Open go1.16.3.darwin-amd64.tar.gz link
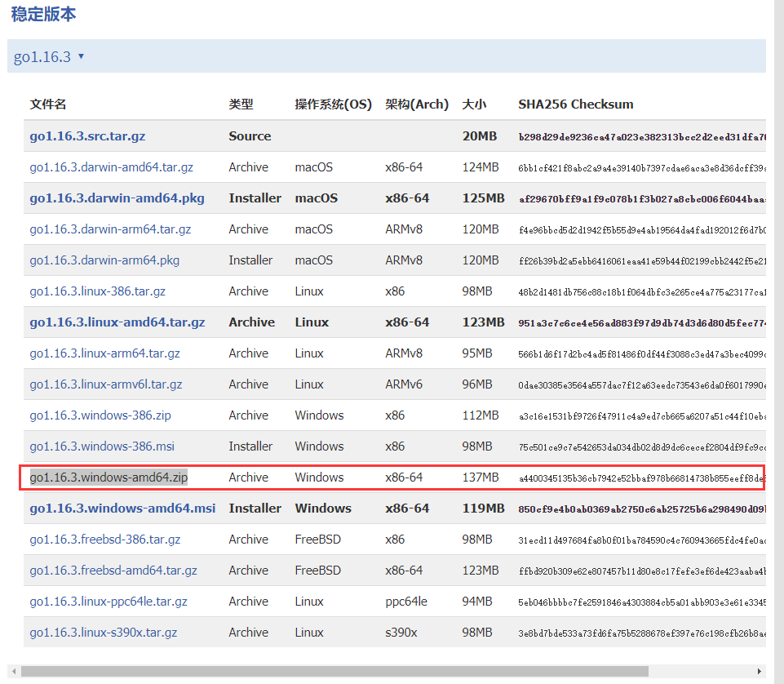Screen dimensions: 784x684 [111, 167]
